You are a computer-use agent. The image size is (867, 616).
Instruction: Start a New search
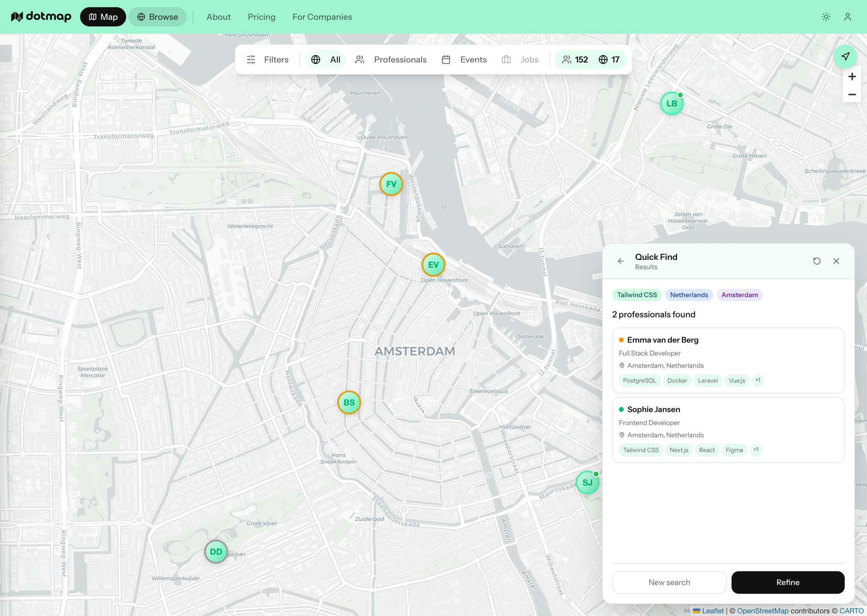tap(669, 582)
